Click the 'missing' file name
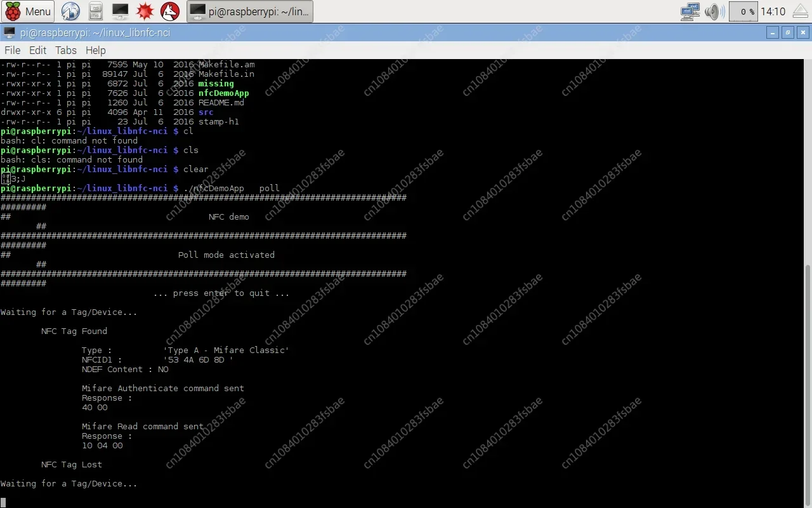The height and width of the screenshot is (508, 812). pyautogui.click(x=216, y=83)
